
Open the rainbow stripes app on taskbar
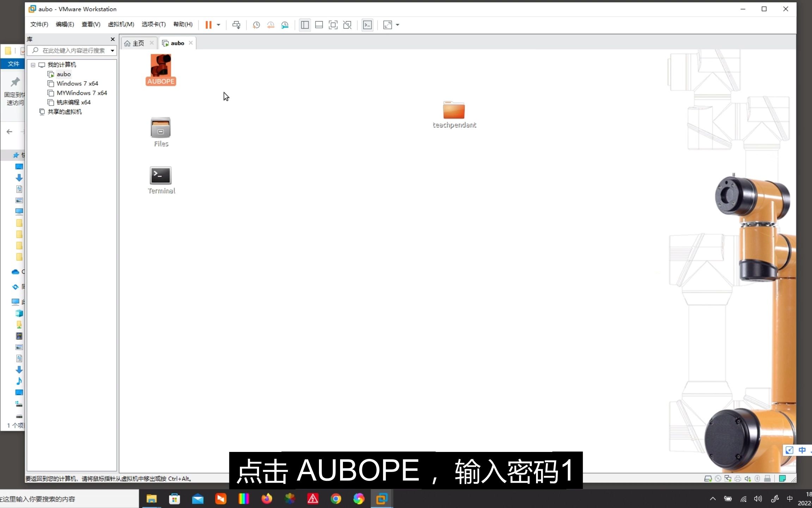coord(244,499)
